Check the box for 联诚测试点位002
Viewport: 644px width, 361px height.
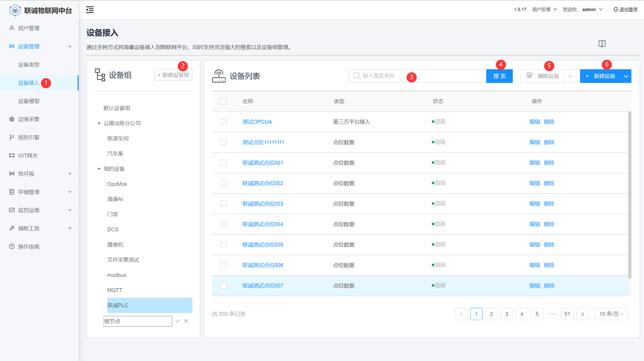223,183
